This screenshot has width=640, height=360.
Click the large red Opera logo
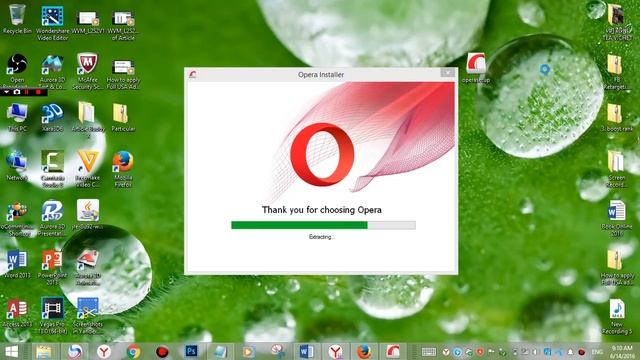[x=322, y=154]
